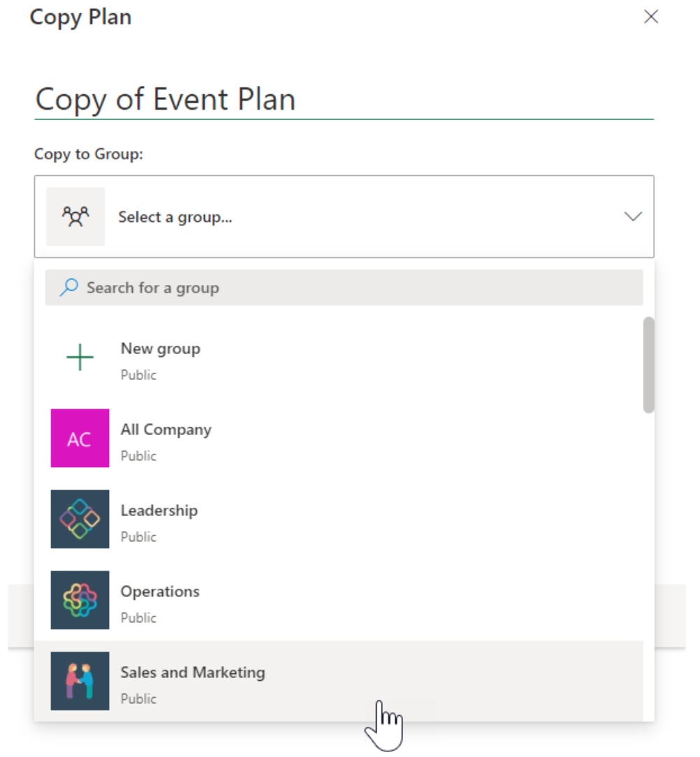
Task: Click the Sales and Marketing handshake icon
Action: (80, 682)
